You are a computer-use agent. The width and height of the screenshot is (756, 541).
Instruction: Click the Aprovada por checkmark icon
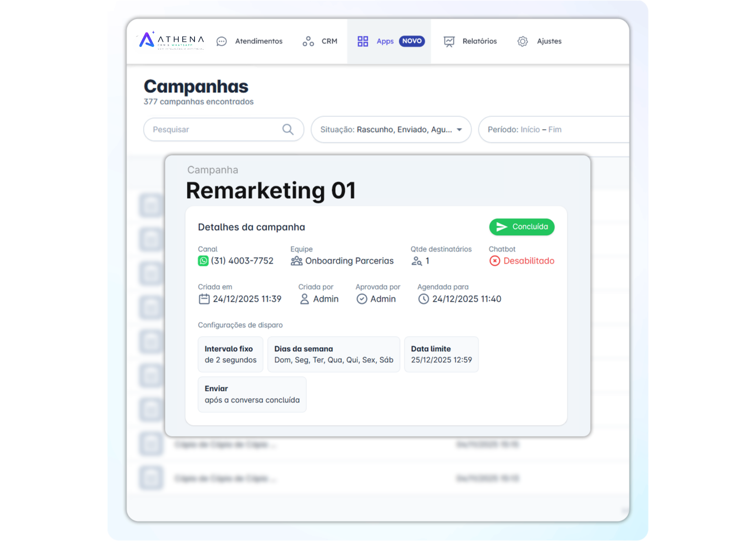coord(362,299)
